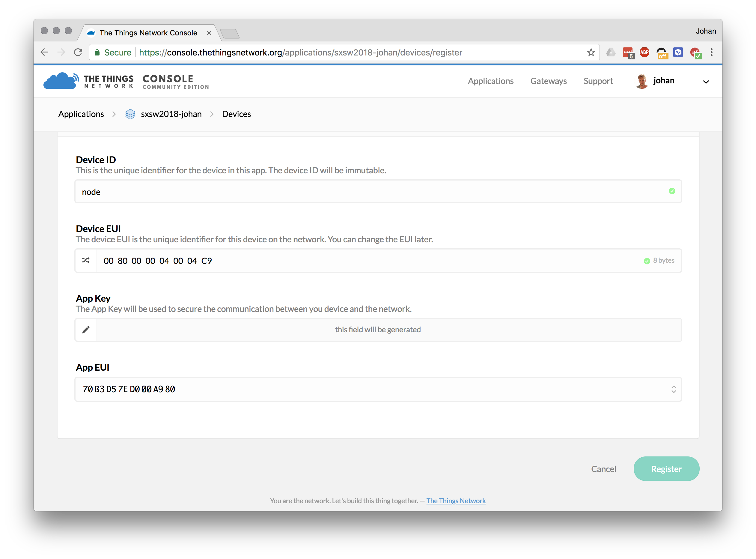Open the App EUI selector dropdown
The image size is (756, 559).
click(673, 389)
